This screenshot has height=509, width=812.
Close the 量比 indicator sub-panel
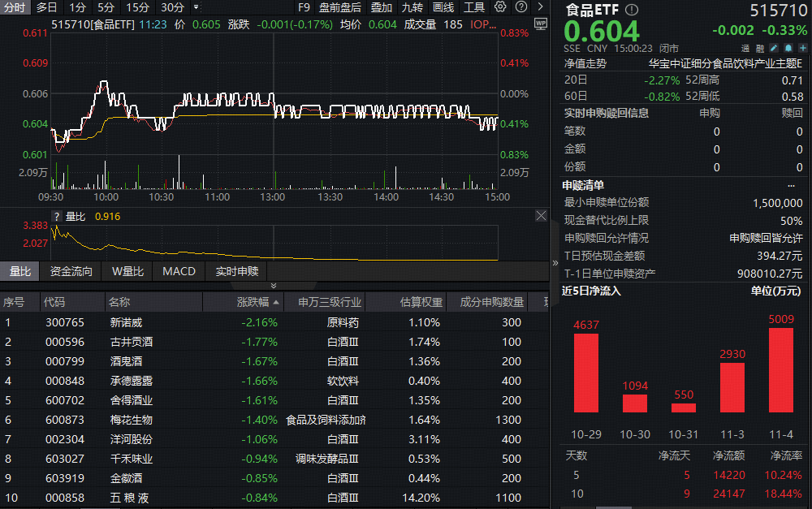coord(542,216)
